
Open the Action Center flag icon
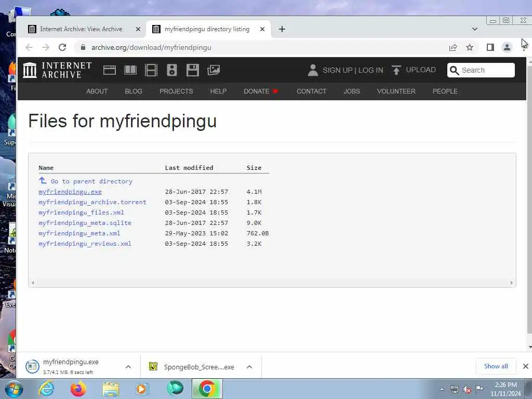479,389
